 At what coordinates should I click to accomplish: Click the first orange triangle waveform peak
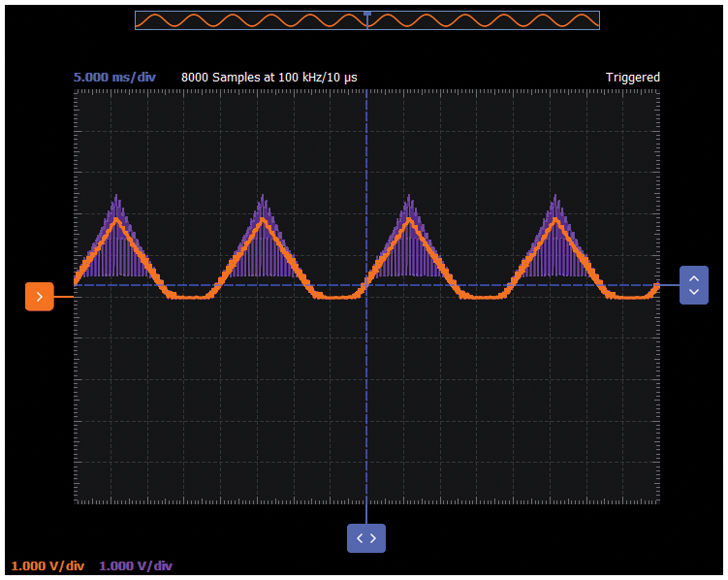(117, 219)
